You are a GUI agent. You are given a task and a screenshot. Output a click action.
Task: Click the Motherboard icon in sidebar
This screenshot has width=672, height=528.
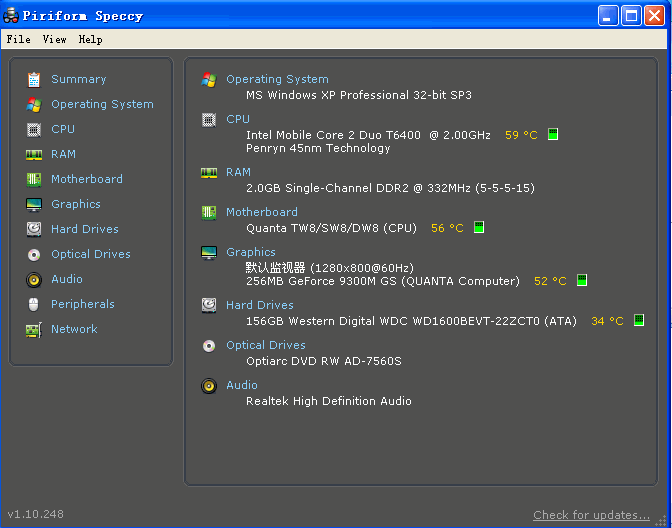[34, 179]
